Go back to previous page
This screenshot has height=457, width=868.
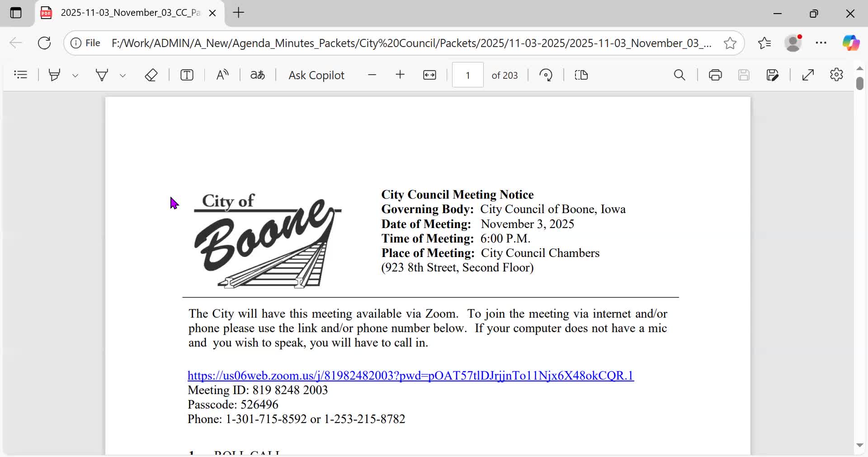tap(16, 43)
